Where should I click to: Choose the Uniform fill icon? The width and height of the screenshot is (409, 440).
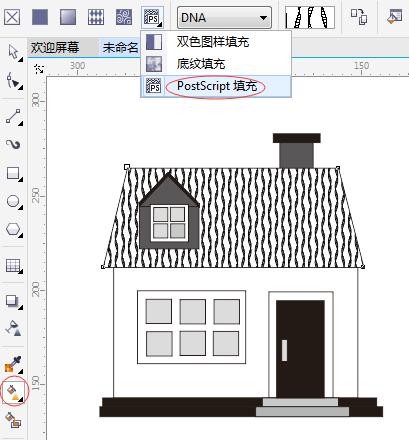point(40,17)
